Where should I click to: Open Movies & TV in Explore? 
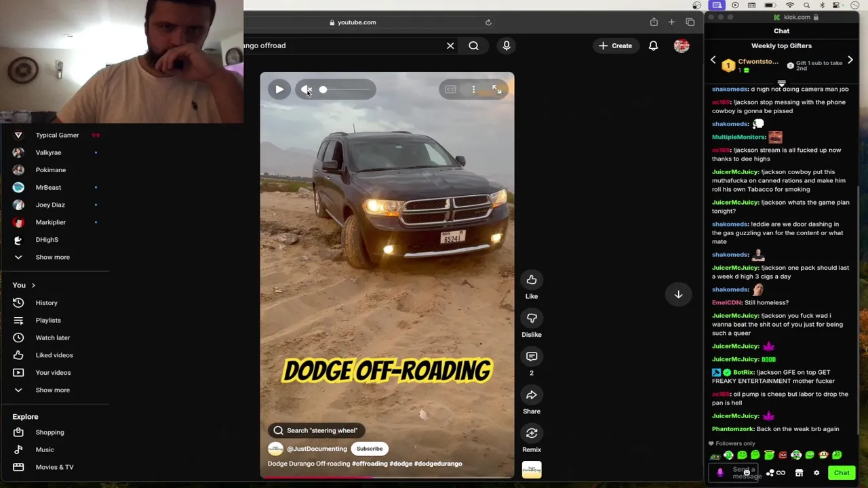pos(55,467)
